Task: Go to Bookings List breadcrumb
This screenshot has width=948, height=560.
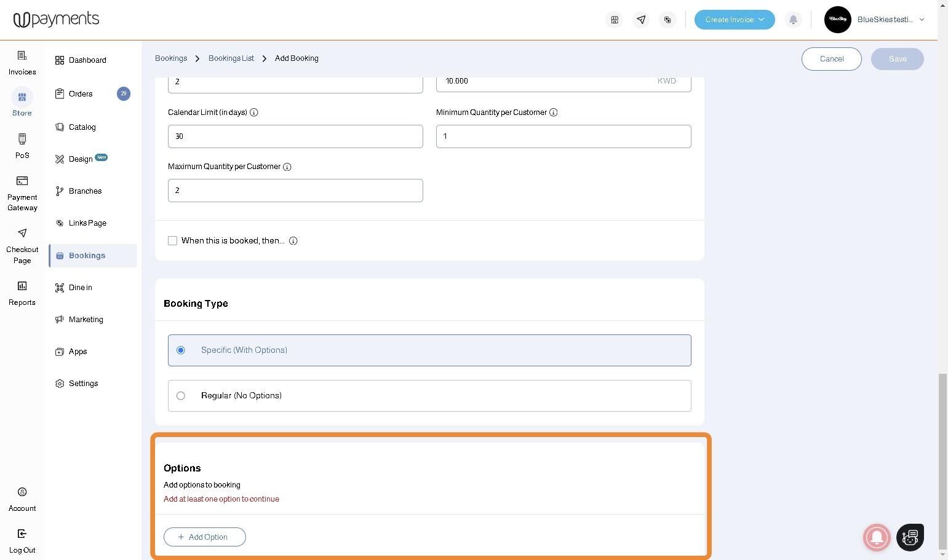Action: click(231, 58)
